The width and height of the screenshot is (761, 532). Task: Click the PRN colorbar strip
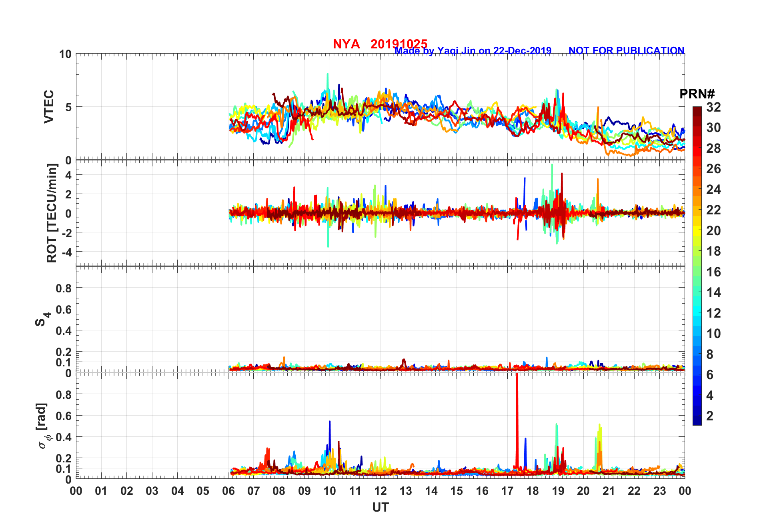pos(697,266)
